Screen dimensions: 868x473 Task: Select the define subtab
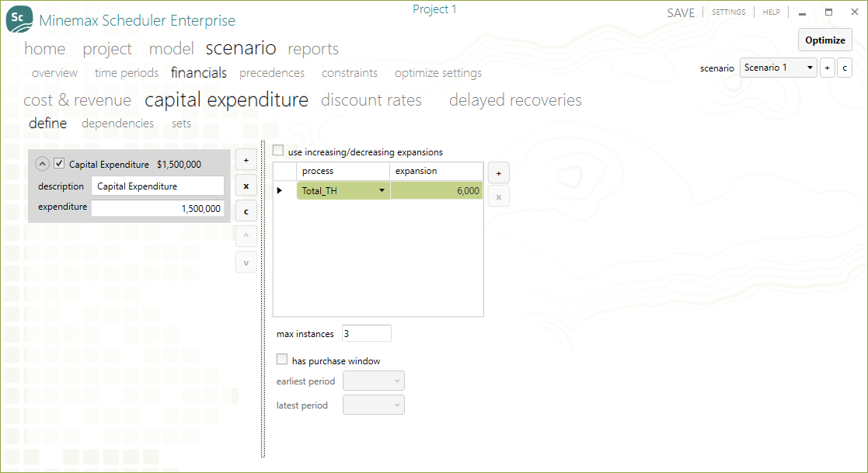pyautogui.click(x=47, y=123)
